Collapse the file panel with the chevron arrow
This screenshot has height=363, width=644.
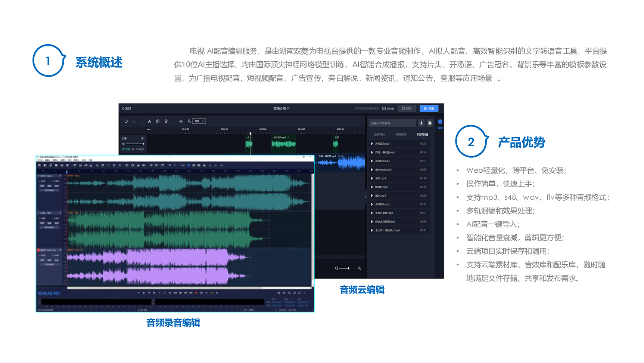(365, 197)
